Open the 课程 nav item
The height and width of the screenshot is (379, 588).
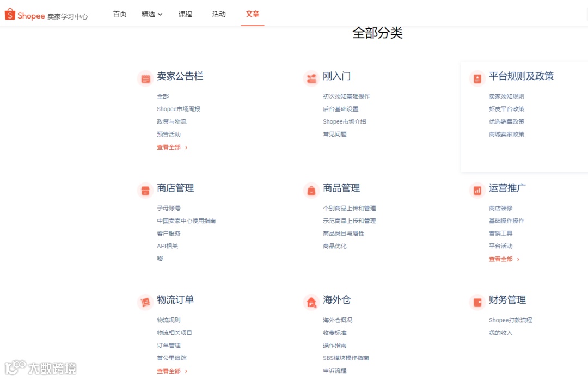[185, 14]
